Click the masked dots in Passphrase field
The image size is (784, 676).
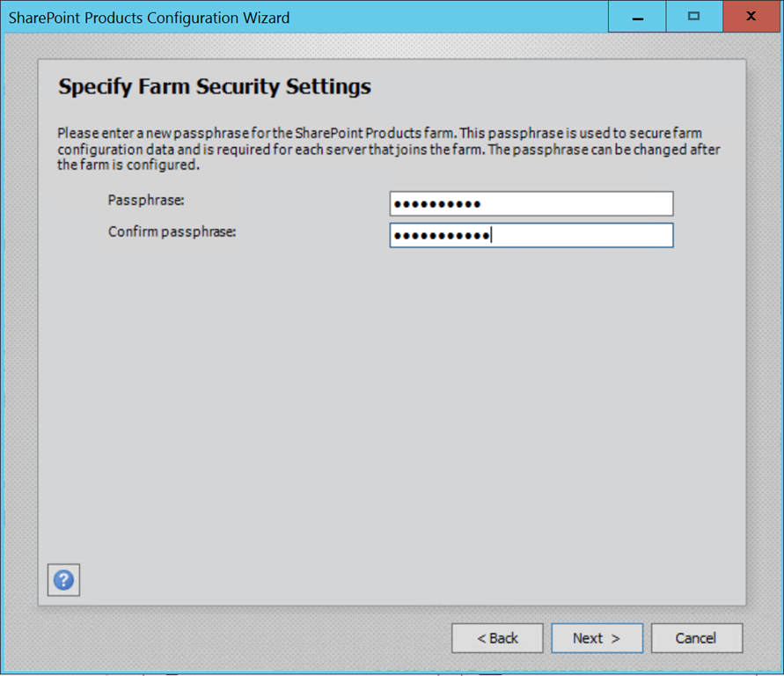pos(437,204)
